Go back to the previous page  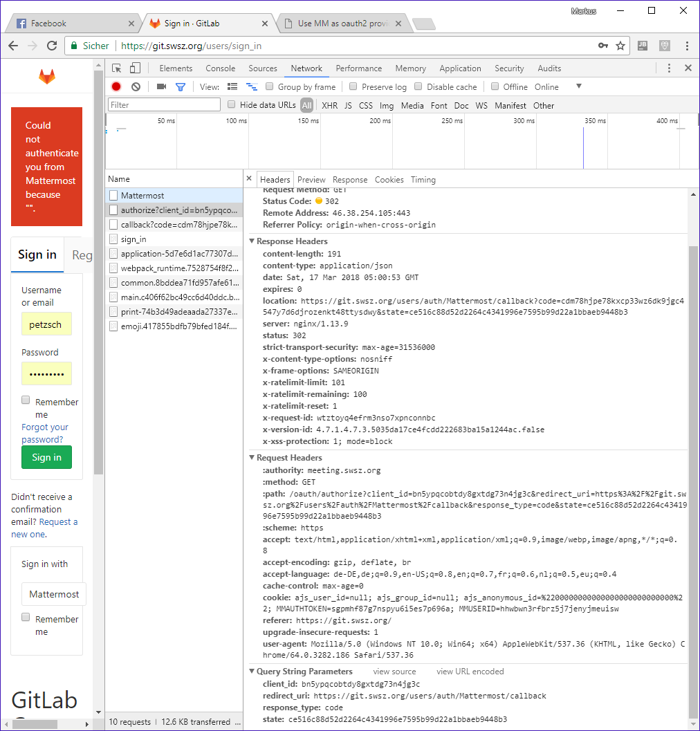(x=13, y=46)
